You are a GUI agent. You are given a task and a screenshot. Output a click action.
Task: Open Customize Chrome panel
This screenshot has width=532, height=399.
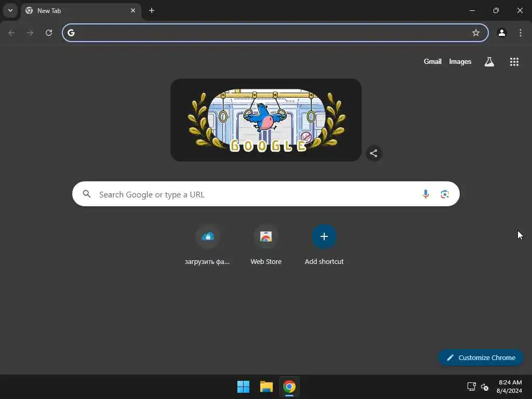pos(481,357)
